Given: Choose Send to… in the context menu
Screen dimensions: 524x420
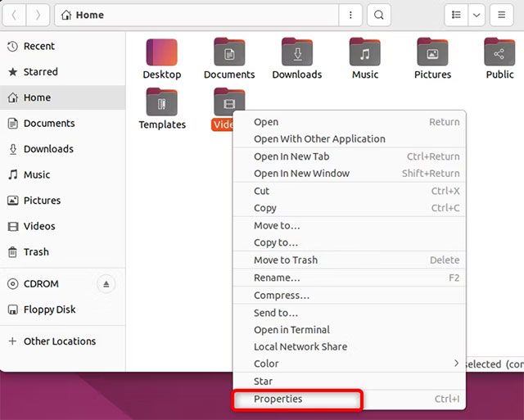Looking at the screenshot, I should click(x=350, y=313).
